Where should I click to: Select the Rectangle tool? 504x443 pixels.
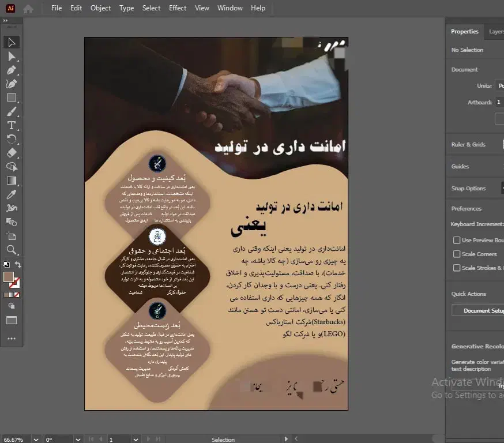[x=12, y=98]
